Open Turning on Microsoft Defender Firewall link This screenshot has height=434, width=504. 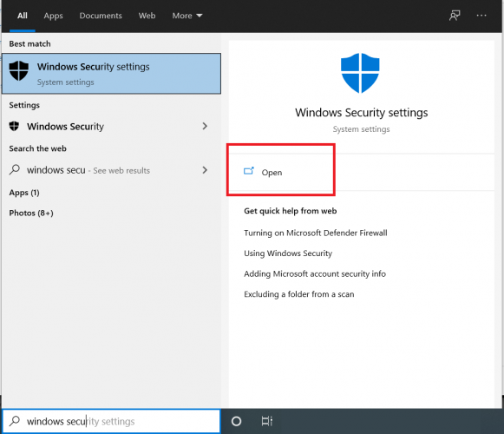click(x=315, y=233)
